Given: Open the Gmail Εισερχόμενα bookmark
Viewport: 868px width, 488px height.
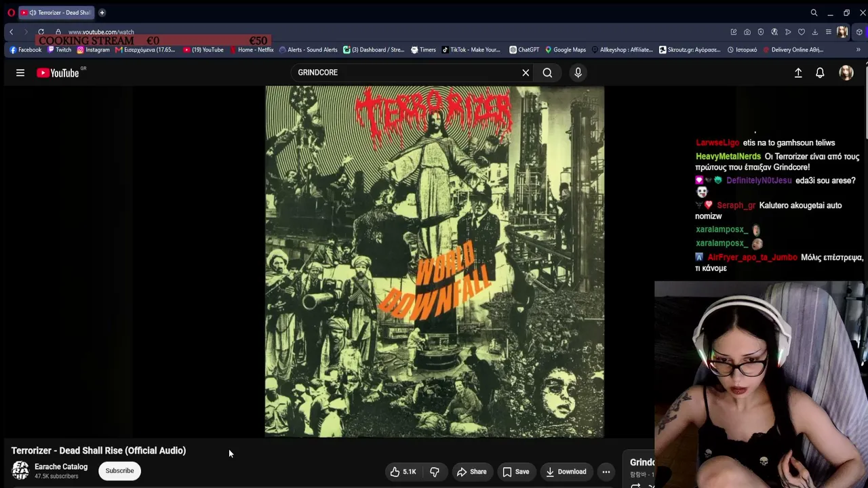Looking at the screenshot, I should click(x=145, y=49).
